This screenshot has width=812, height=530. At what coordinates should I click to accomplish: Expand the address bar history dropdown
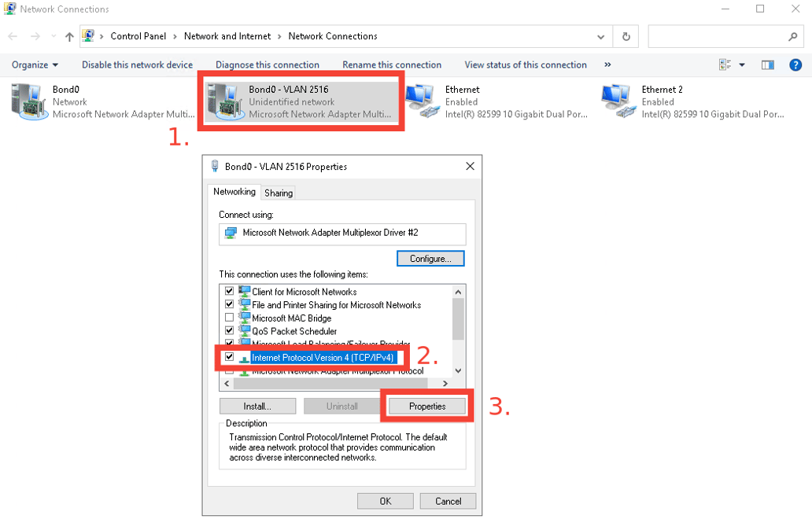tap(600, 35)
